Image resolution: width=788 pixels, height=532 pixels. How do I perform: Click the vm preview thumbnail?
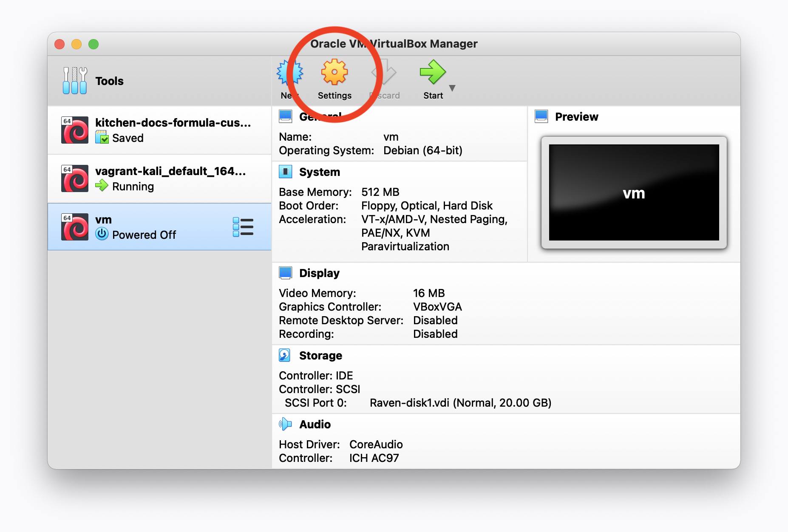pyautogui.click(x=633, y=193)
